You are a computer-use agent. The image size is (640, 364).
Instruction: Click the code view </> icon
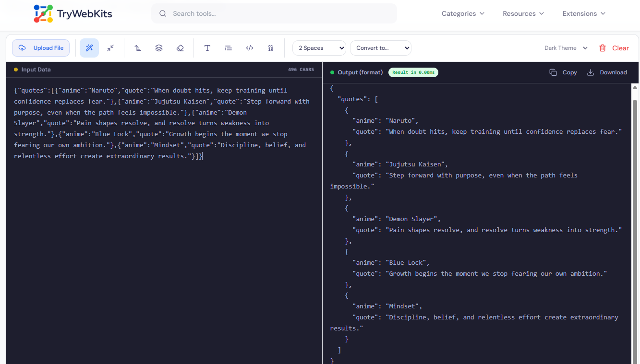pyautogui.click(x=249, y=47)
